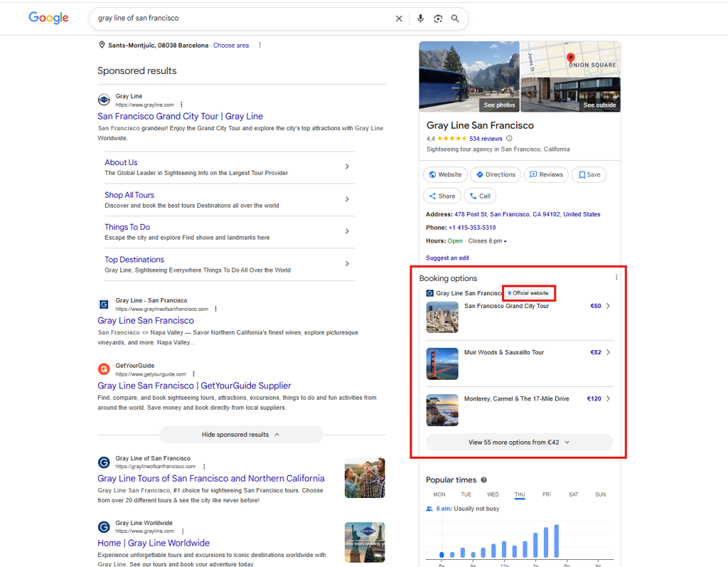This screenshot has height=567, width=728.
Task: Open 'San Francisco Grand City Tour' €60 booking option
Action: pos(519,317)
